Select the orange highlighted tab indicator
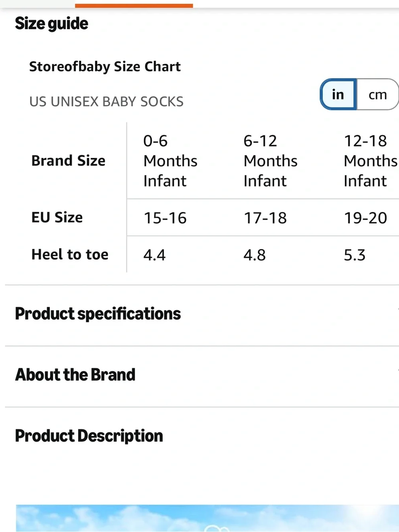The image size is (399, 532). coord(134,6)
